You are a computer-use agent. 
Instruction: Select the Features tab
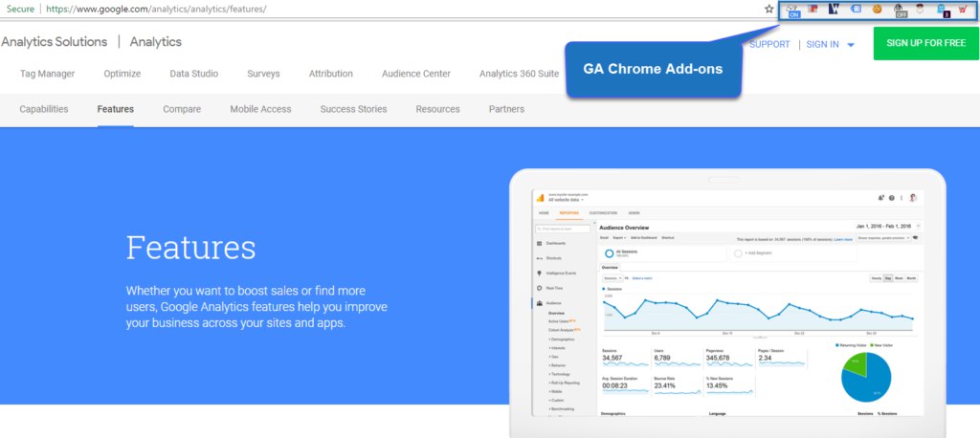click(116, 109)
